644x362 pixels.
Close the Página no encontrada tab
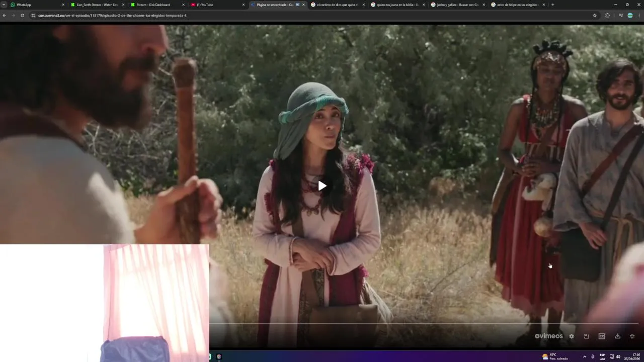click(303, 5)
